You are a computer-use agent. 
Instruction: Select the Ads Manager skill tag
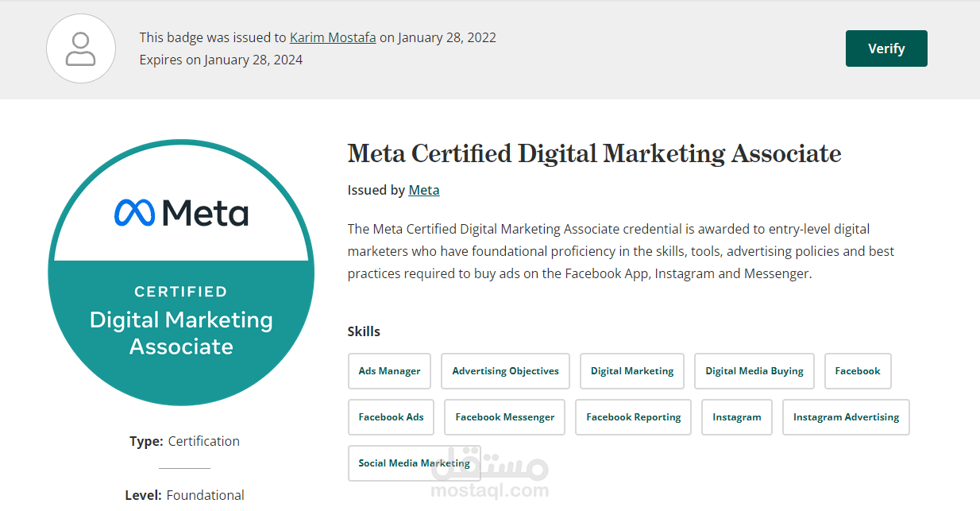click(389, 371)
